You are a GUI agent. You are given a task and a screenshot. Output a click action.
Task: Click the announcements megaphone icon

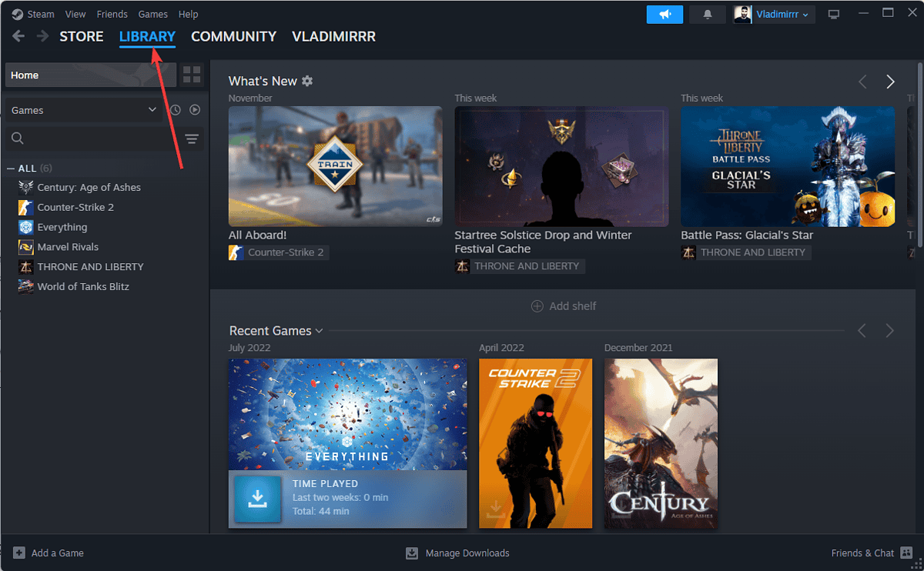(x=664, y=15)
